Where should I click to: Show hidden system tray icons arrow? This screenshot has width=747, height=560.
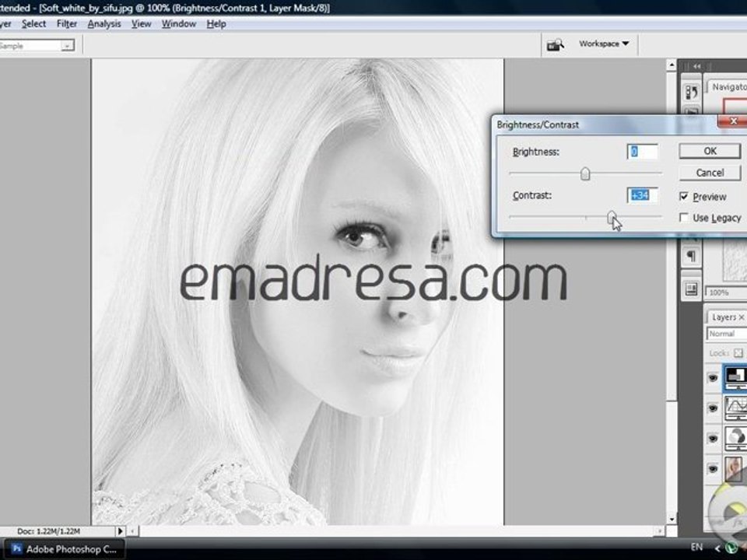point(718,548)
